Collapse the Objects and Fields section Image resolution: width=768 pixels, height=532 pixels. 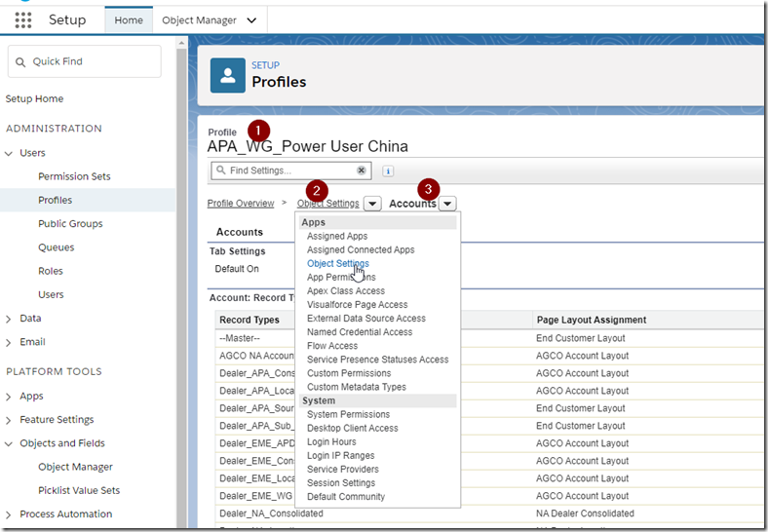click(x=9, y=444)
